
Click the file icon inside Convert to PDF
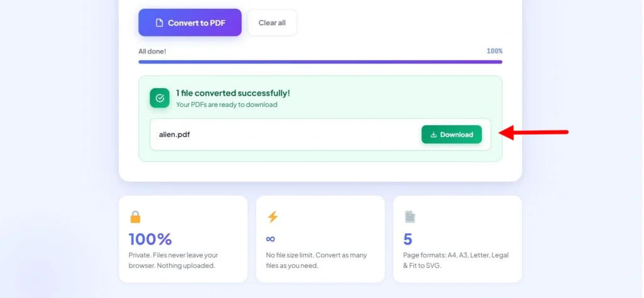[159, 23]
